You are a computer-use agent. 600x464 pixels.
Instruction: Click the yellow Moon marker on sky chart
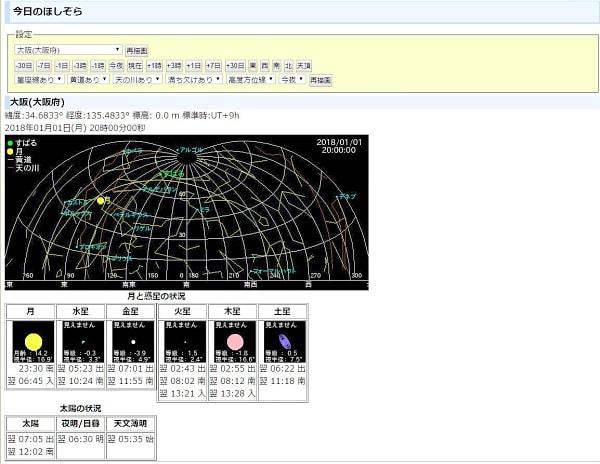pyautogui.click(x=101, y=201)
